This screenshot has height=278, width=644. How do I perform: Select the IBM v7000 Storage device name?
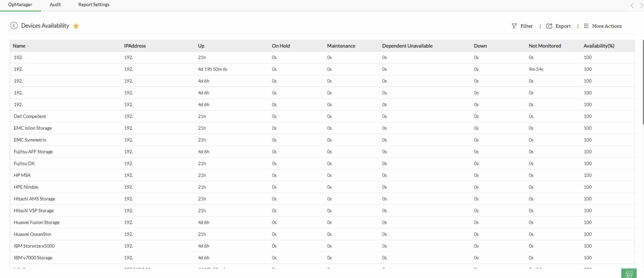pyautogui.click(x=33, y=258)
